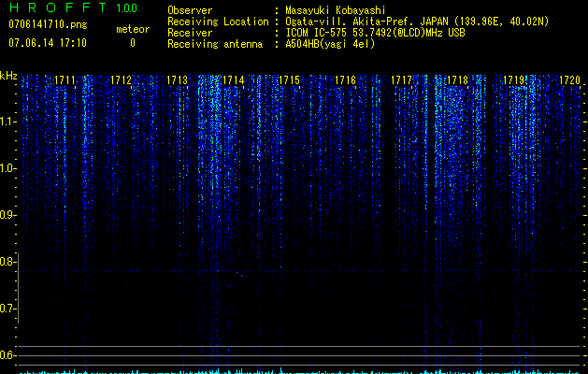Click the 1.1 frequency axis label
The image size is (588, 374).
[7, 122]
